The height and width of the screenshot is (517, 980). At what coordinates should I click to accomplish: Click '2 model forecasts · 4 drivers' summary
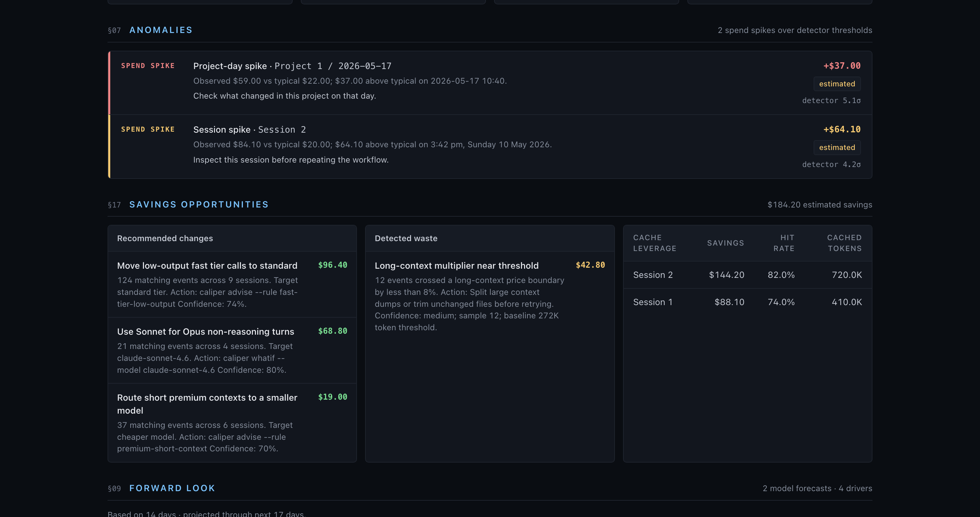coord(817,488)
